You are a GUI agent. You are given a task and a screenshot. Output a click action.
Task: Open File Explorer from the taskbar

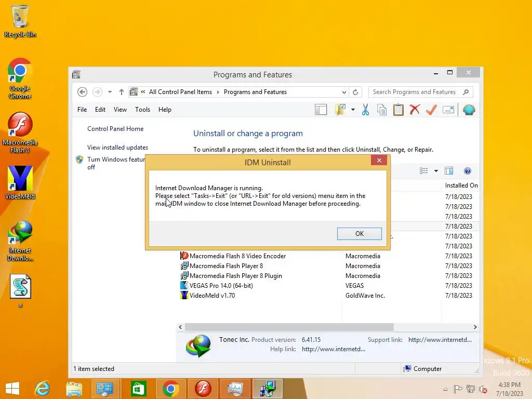coord(74,389)
